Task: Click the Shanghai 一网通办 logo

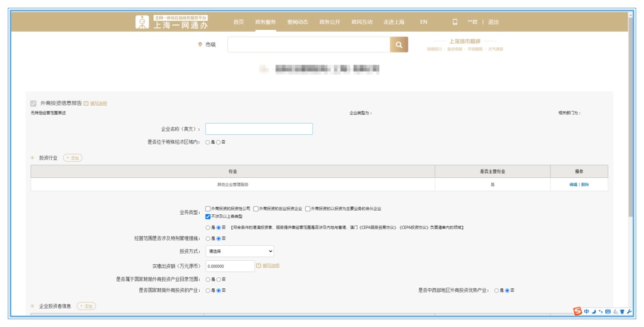Action: (172, 22)
